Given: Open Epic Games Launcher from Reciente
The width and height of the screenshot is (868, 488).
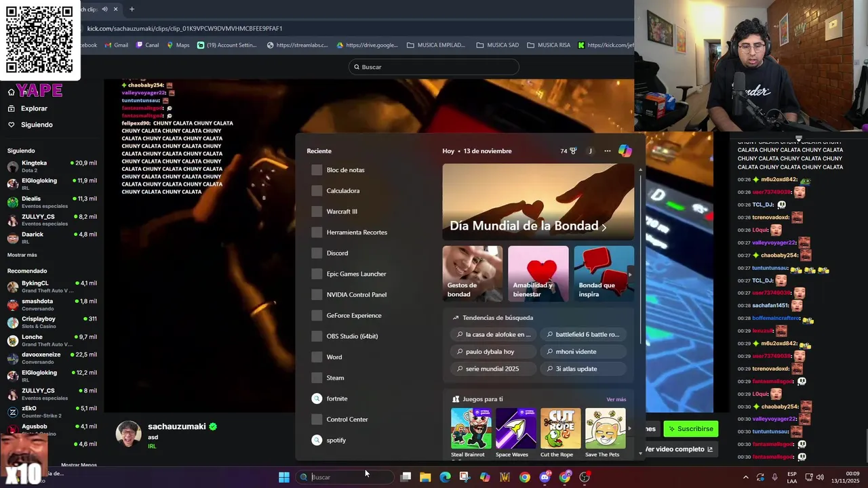Looking at the screenshot, I should click(356, 274).
